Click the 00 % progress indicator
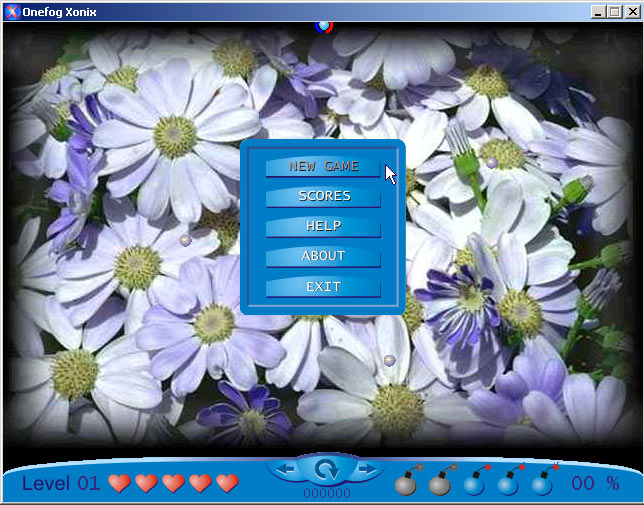Image resolution: width=644 pixels, height=505 pixels. (x=596, y=483)
